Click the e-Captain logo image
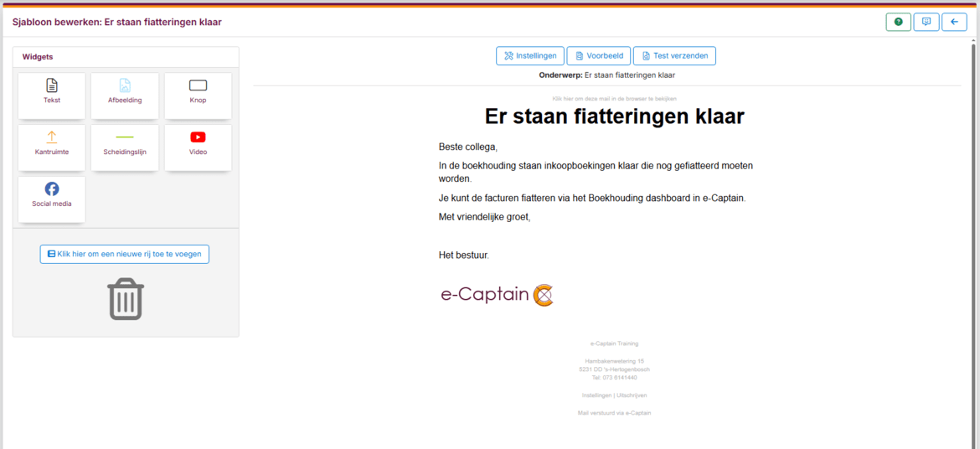Image resolution: width=980 pixels, height=449 pixels. click(497, 295)
